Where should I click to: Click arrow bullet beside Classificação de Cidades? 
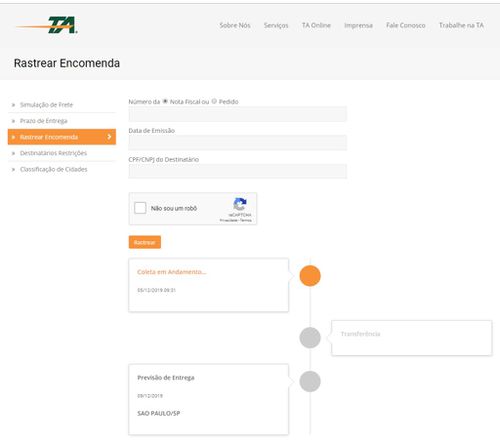tap(13, 170)
